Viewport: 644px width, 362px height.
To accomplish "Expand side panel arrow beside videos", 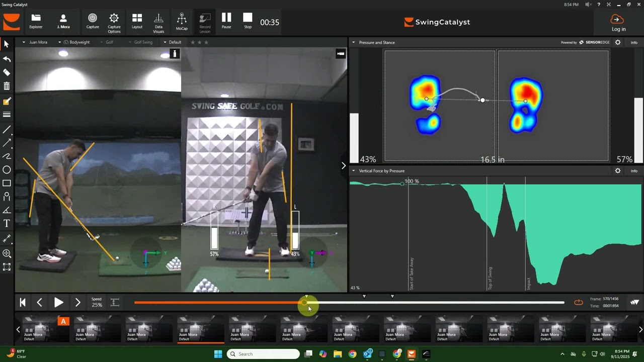I will coord(344,165).
